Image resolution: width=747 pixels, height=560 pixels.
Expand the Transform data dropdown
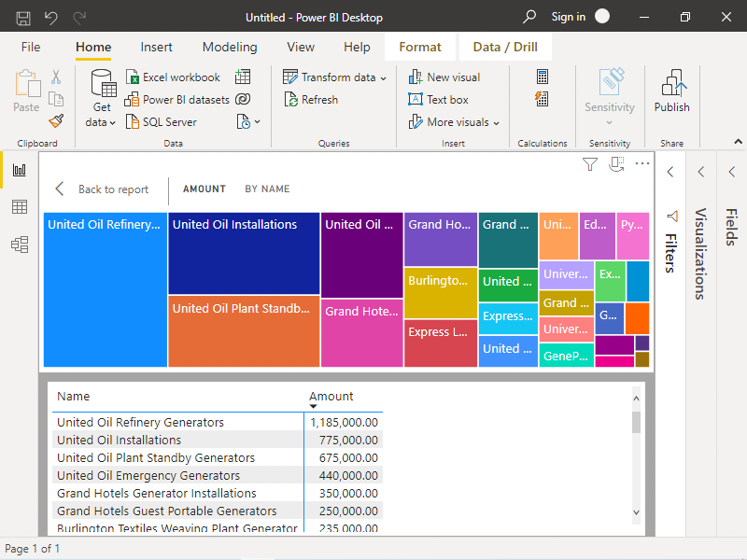click(x=383, y=78)
